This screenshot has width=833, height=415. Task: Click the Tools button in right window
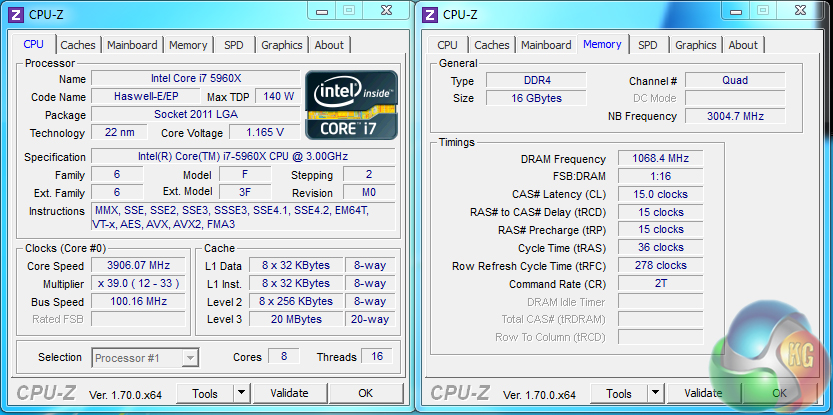click(619, 393)
